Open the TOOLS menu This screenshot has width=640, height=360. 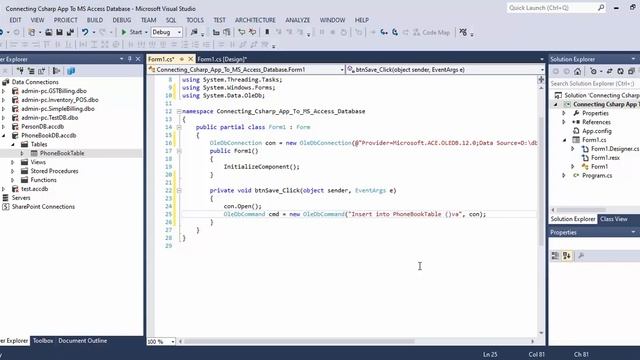(x=195, y=20)
